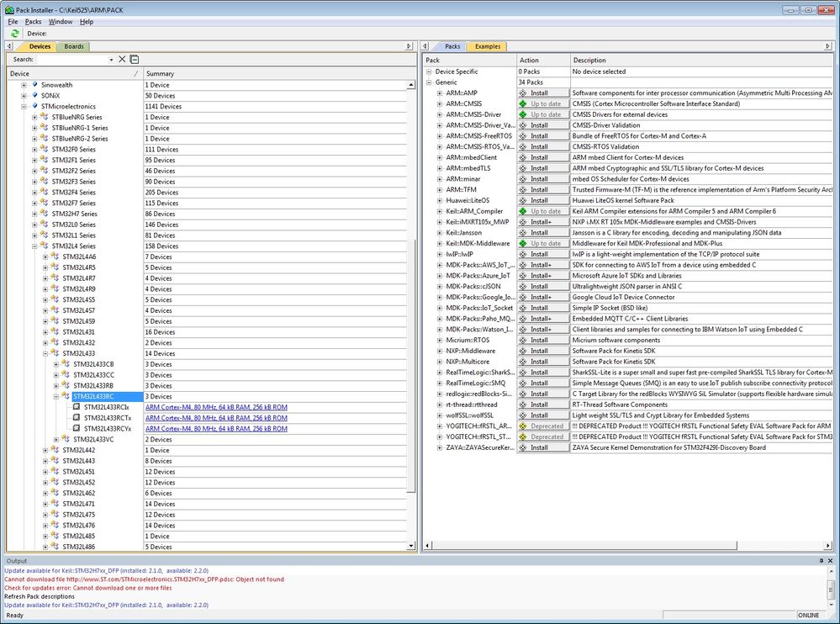This screenshot has width=840, height=624.
Task: Click the family icon next to STM32H7 Series
Action: [x=44, y=213]
